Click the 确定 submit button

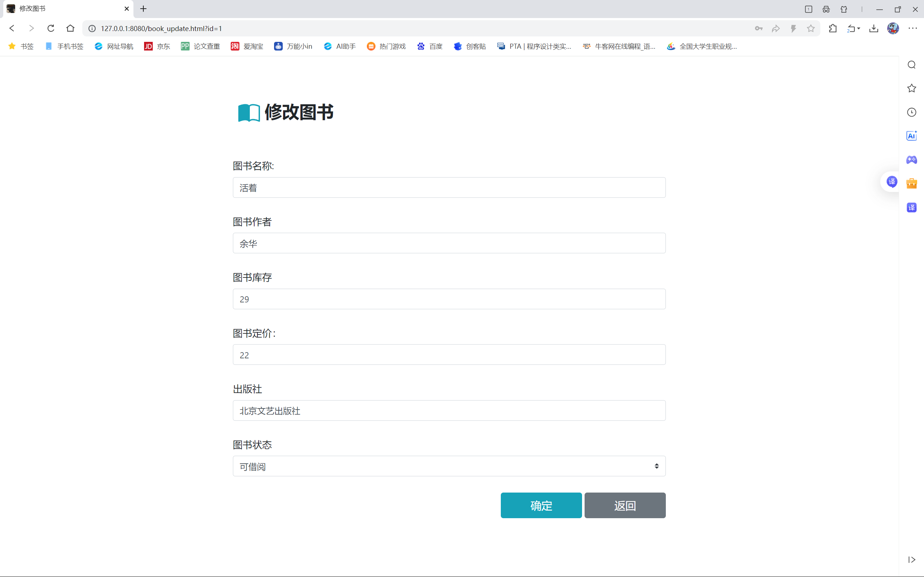pyautogui.click(x=541, y=505)
